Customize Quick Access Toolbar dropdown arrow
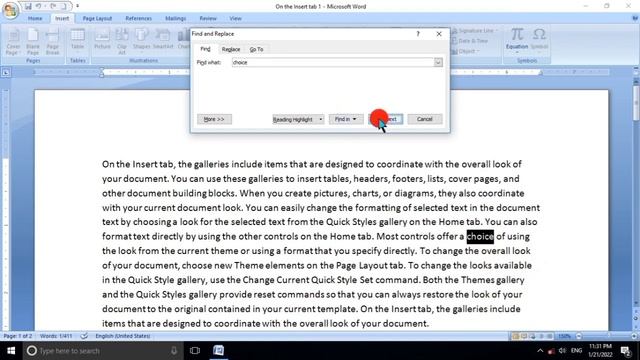The height and width of the screenshot is (360, 640). click(x=78, y=6)
